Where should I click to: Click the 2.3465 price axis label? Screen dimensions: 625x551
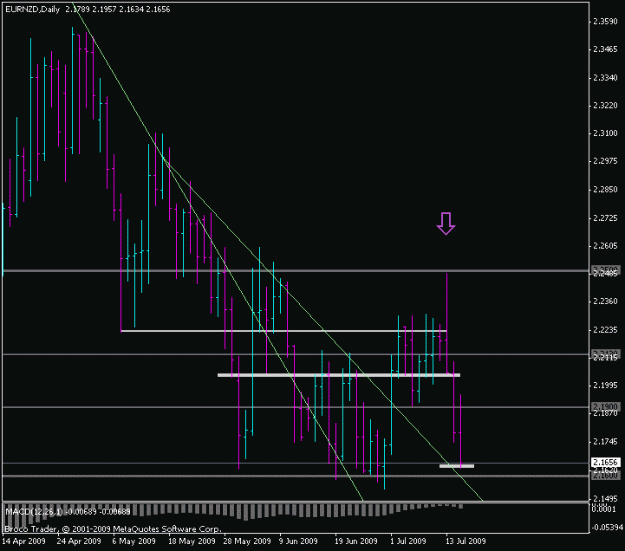pos(605,49)
